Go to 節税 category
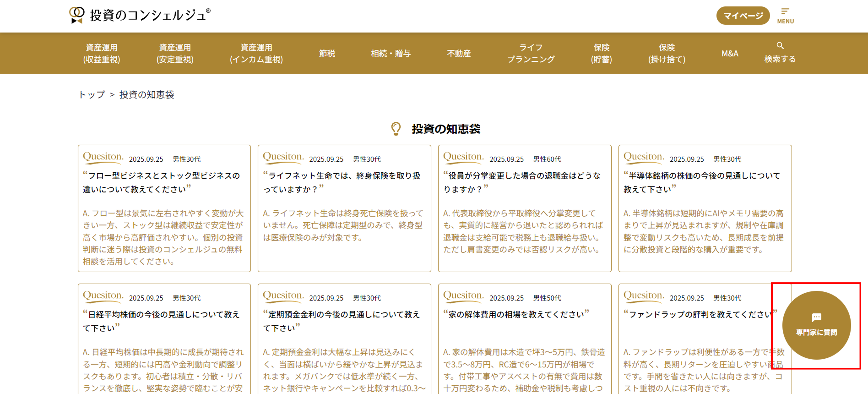The width and height of the screenshot is (868, 394). coord(327,53)
